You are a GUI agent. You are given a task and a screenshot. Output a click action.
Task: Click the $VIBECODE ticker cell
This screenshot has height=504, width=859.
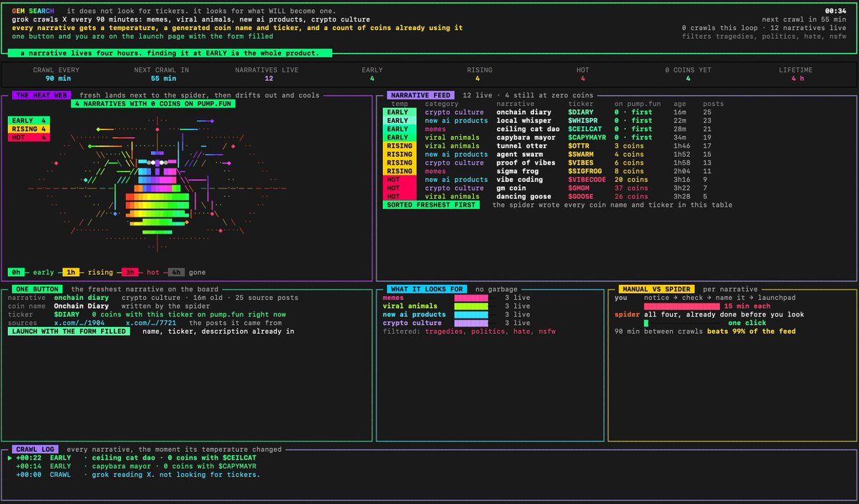pyautogui.click(x=587, y=180)
